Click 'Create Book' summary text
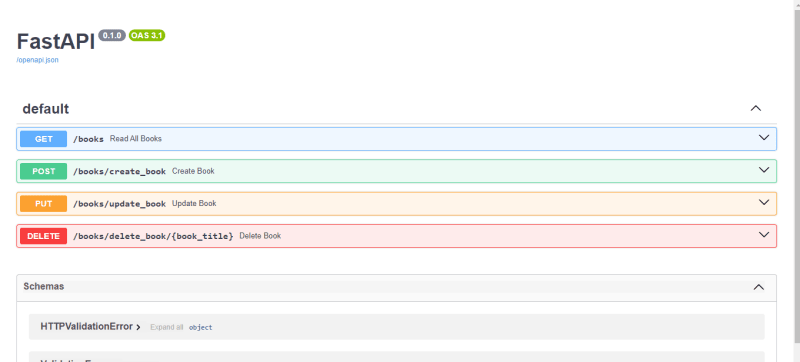 pos(193,171)
